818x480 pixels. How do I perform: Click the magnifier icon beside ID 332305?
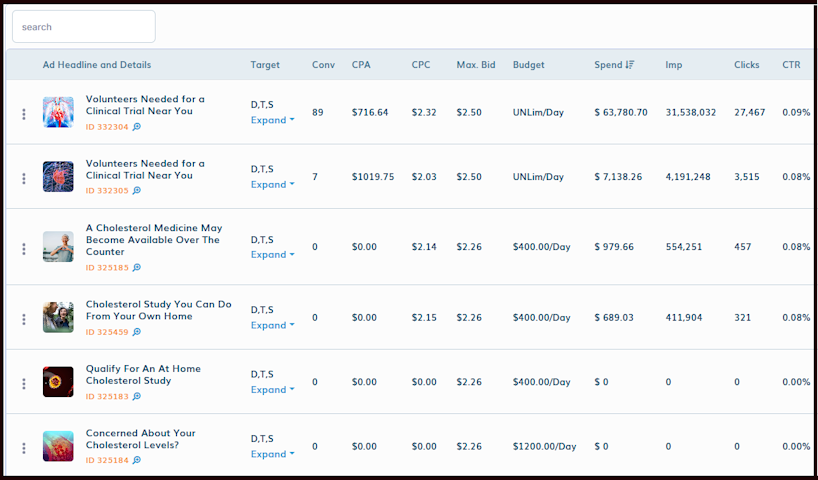point(137,191)
